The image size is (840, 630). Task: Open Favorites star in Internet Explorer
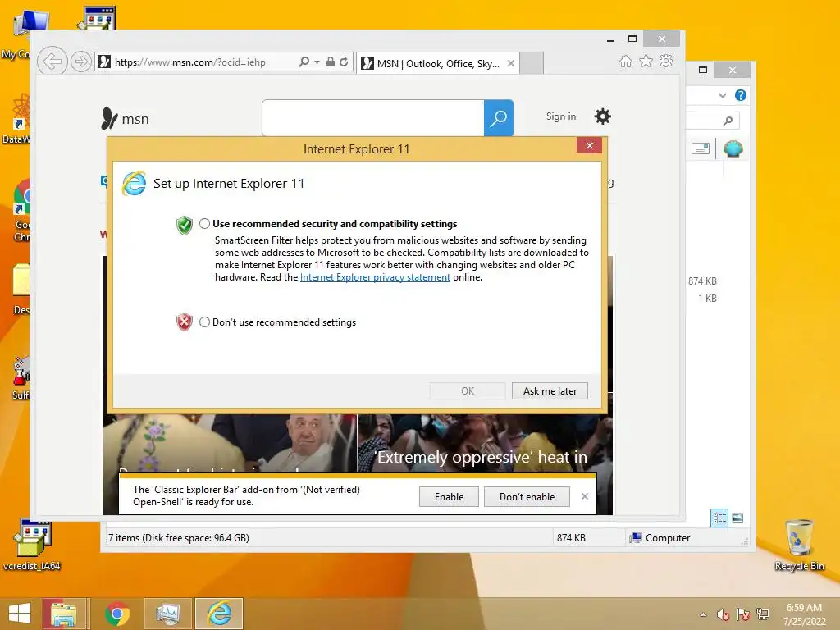646,61
